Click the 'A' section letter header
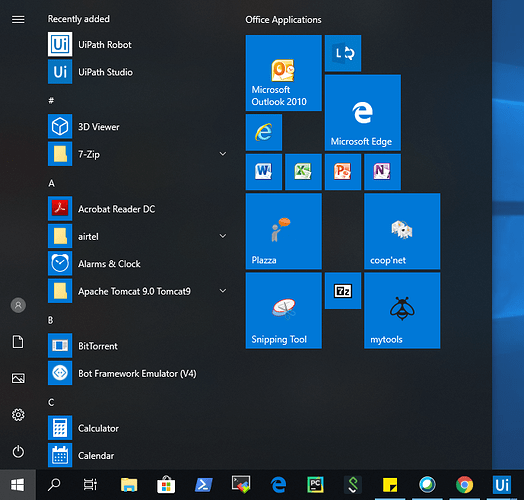This screenshot has height=500, width=524. (51, 183)
